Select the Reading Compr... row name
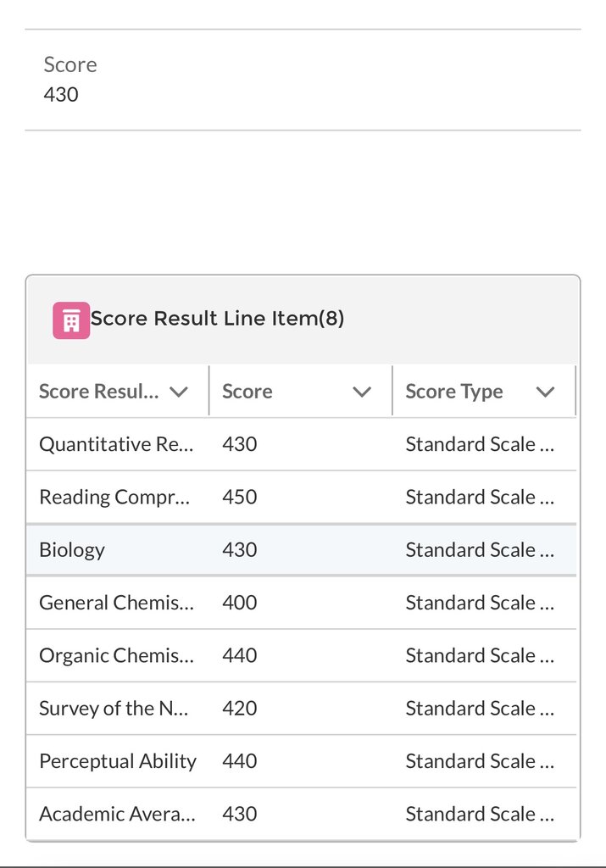 click(114, 497)
